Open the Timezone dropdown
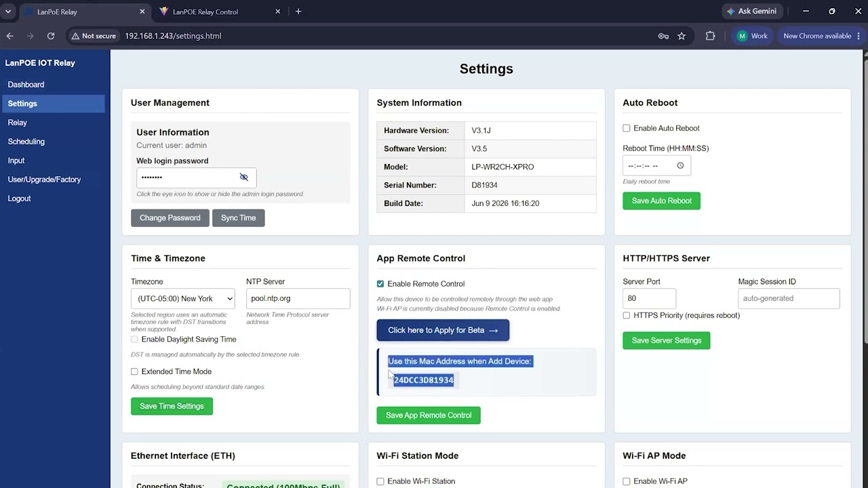The image size is (868, 488). pyautogui.click(x=183, y=298)
